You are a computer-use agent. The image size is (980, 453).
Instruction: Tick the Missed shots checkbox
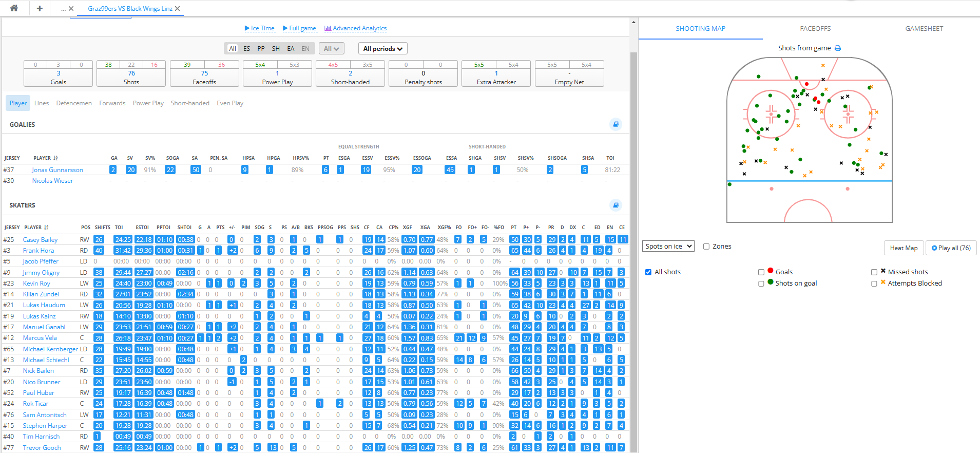tap(874, 272)
